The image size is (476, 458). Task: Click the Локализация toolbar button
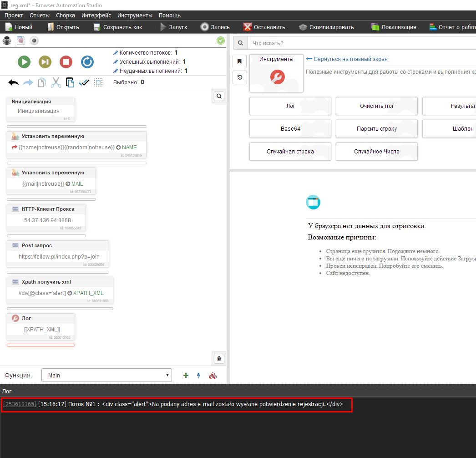pyautogui.click(x=394, y=27)
